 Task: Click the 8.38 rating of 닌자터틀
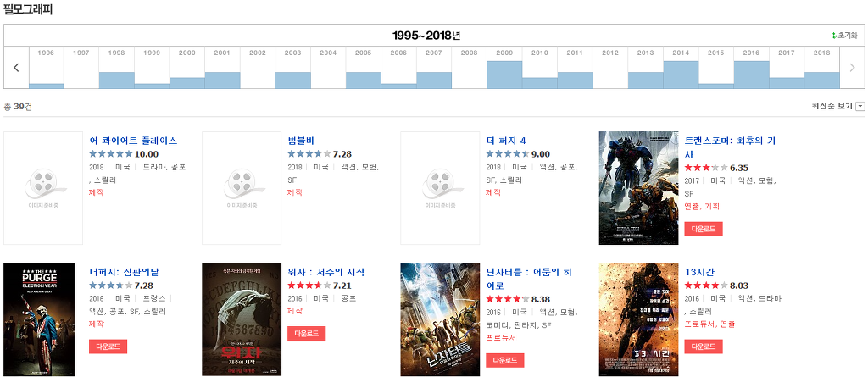click(518, 300)
